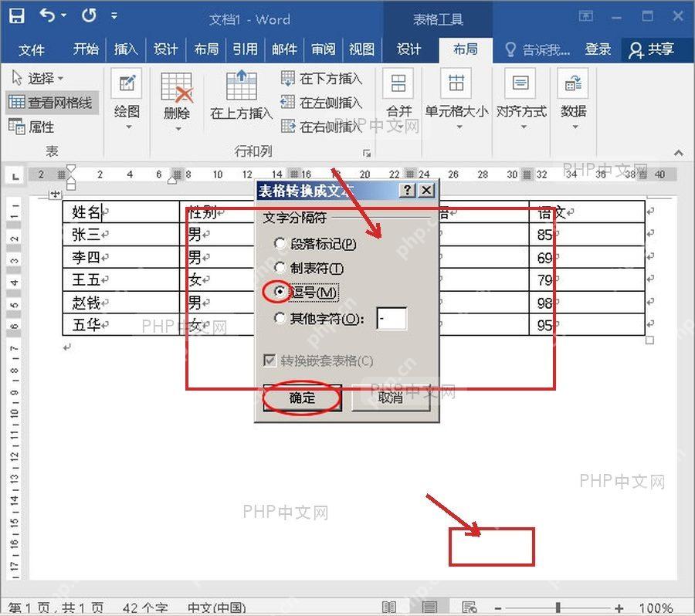The width and height of the screenshot is (695, 616).
Task: Click 在右侧插入 (Insert Right)
Action: (x=322, y=127)
